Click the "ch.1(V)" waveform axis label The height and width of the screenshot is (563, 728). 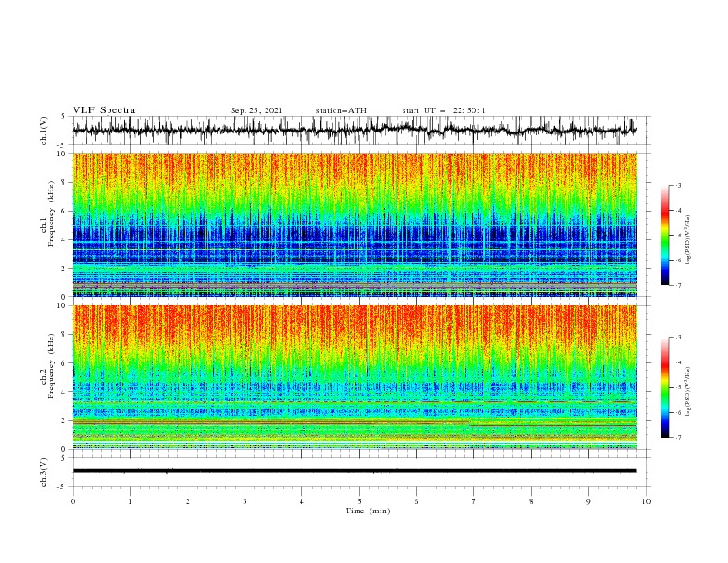(44, 131)
